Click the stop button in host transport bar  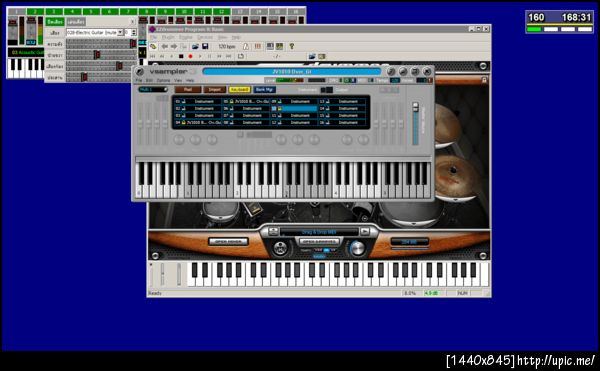click(181, 56)
